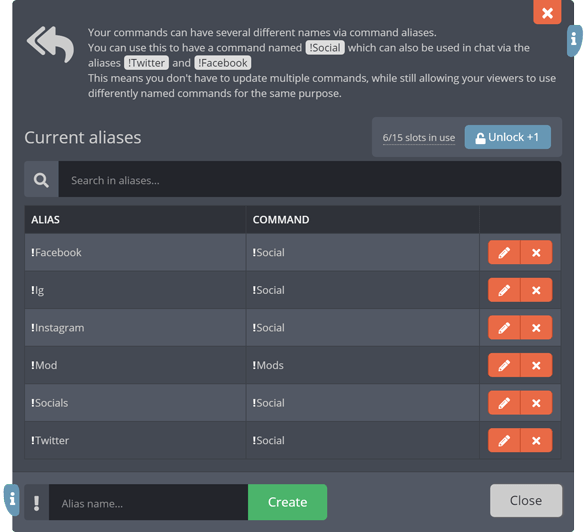Focus the Alias name input field
This screenshot has width=586, height=532.
(x=148, y=502)
